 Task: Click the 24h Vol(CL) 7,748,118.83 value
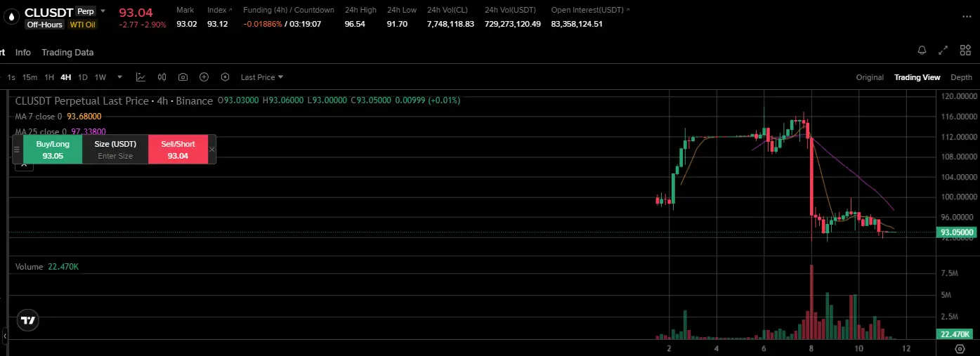point(450,24)
